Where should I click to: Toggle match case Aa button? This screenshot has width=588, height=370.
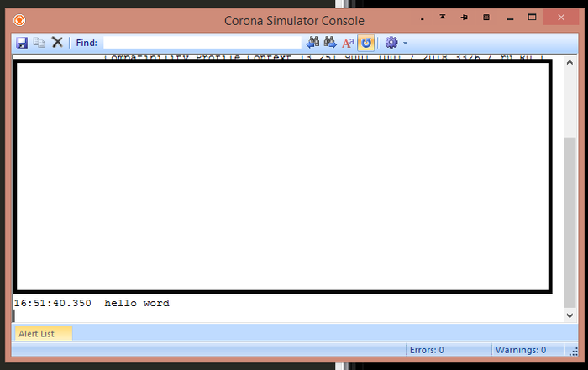point(348,43)
